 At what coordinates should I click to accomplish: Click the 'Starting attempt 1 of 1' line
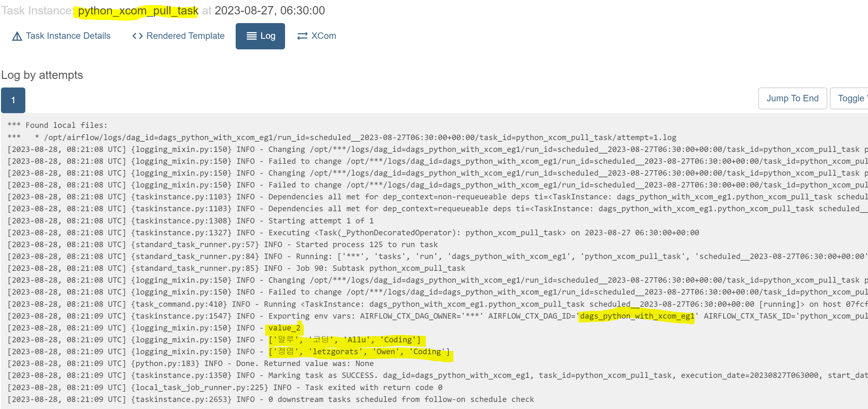click(320, 221)
